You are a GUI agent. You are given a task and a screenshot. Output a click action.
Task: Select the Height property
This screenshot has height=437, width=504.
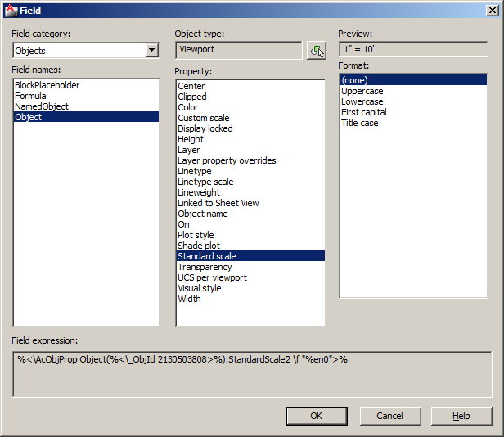click(x=250, y=139)
